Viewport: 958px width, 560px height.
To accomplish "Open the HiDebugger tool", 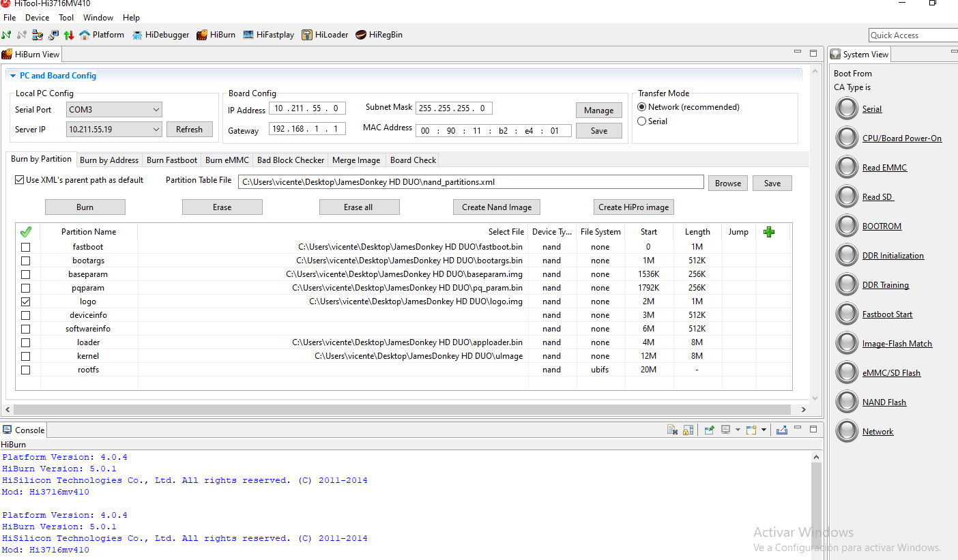I will [x=161, y=35].
